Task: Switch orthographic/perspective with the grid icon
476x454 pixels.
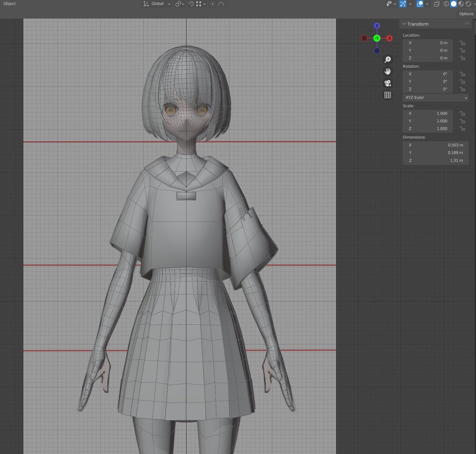Action: (x=388, y=95)
